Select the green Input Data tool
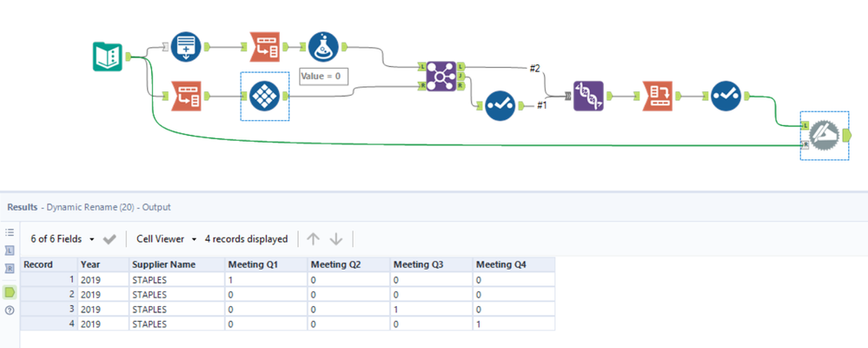The width and height of the screenshot is (868, 348). click(x=108, y=57)
